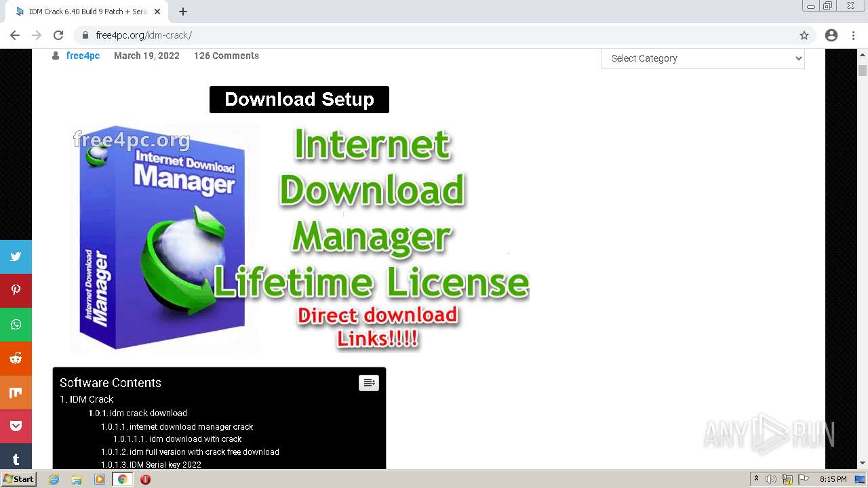Click the address bar URL

tap(144, 35)
